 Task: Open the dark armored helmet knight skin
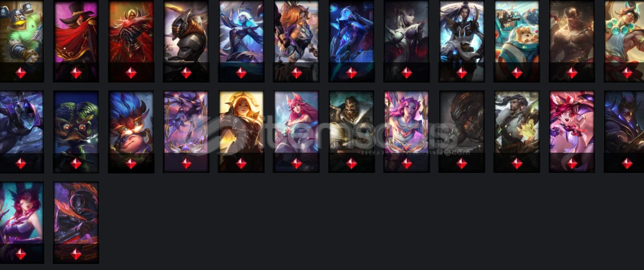pyautogui.click(x=186, y=31)
